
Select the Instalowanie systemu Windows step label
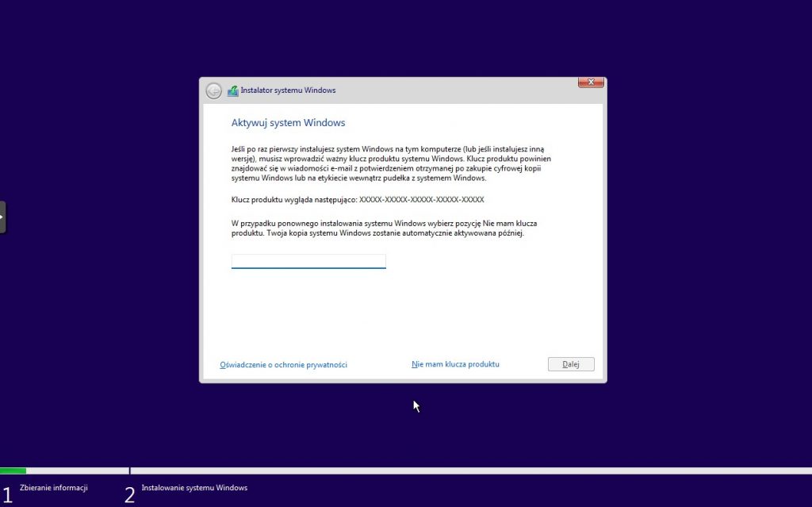coord(194,487)
